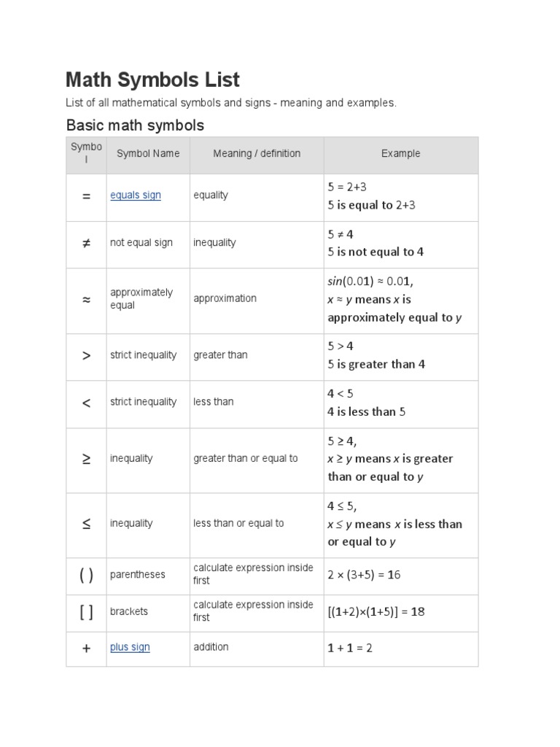The height and width of the screenshot is (747, 560).
Task: Click the "Basic math symbols" heading
Action: coord(135,125)
